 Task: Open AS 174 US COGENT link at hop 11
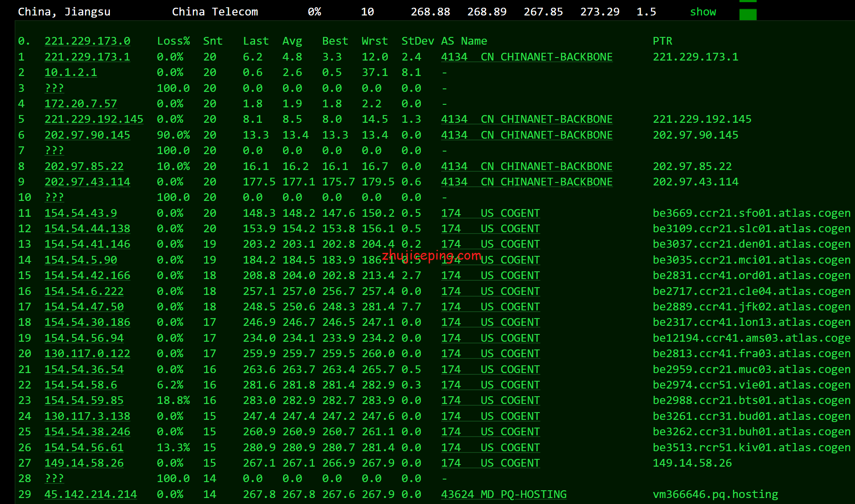click(490, 213)
